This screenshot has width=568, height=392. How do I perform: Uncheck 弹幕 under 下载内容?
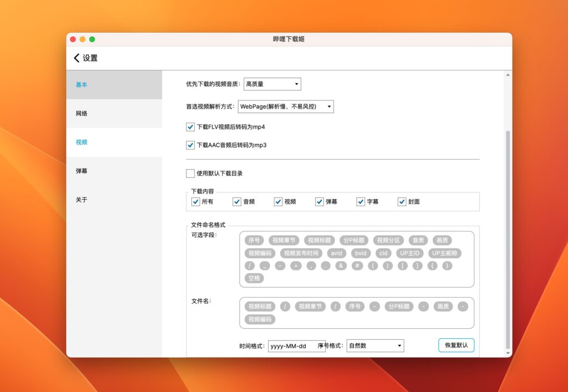[319, 202]
